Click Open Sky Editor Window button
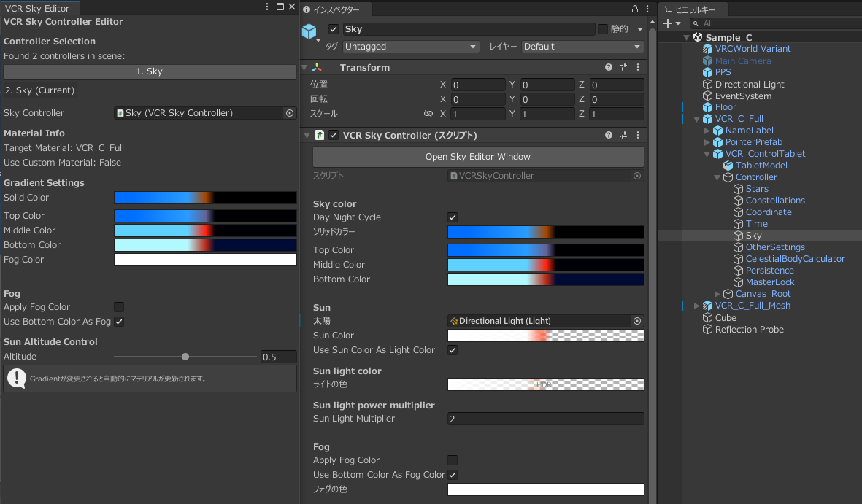862x504 pixels. (478, 157)
